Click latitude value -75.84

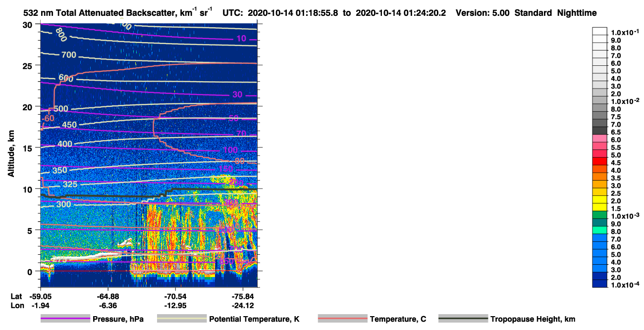(x=243, y=296)
